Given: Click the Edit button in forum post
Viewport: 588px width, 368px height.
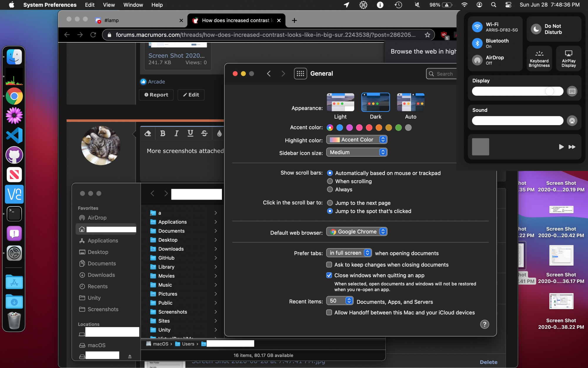Looking at the screenshot, I should pyautogui.click(x=191, y=95).
